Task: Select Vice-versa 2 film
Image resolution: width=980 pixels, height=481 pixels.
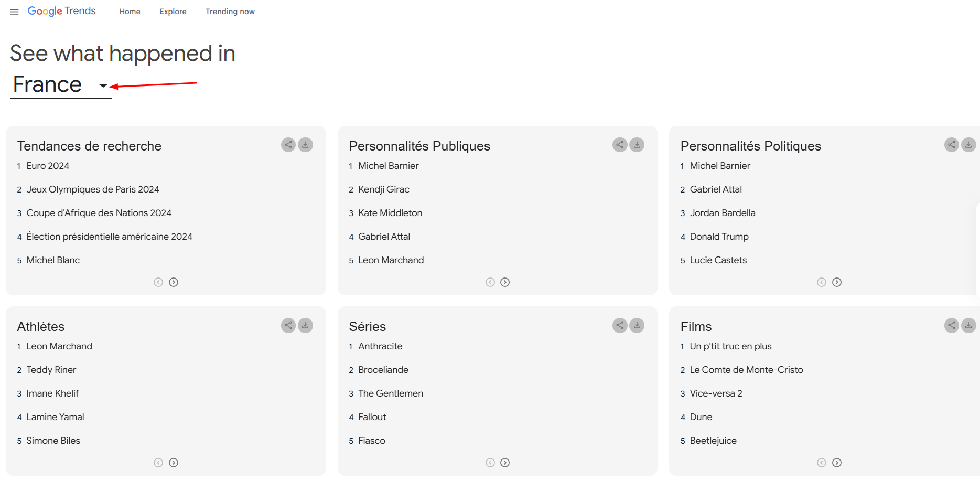Action: pyautogui.click(x=716, y=393)
